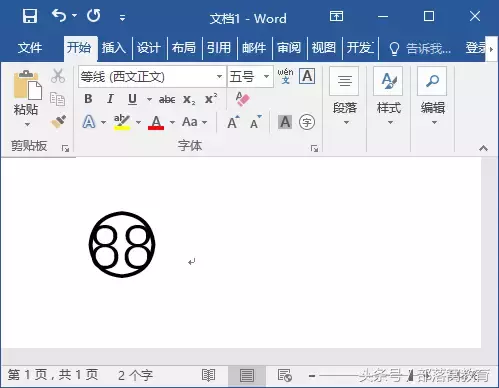The height and width of the screenshot is (388, 499).
Task: Apply character border icon
Action: [x=307, y=76]
